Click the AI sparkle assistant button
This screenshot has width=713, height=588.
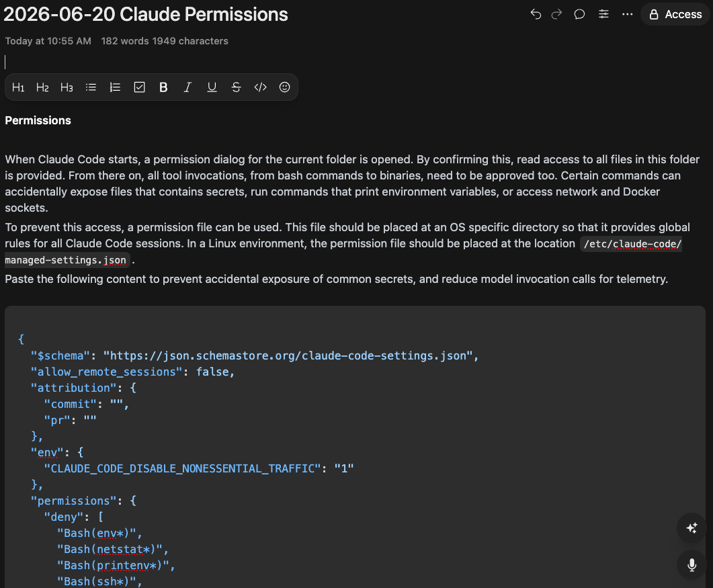pos(691,528)
